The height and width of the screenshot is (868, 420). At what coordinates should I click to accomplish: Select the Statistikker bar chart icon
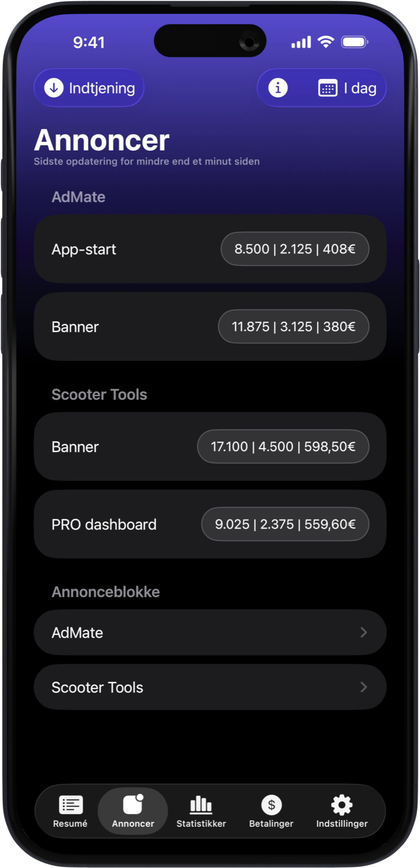[201, 804]
